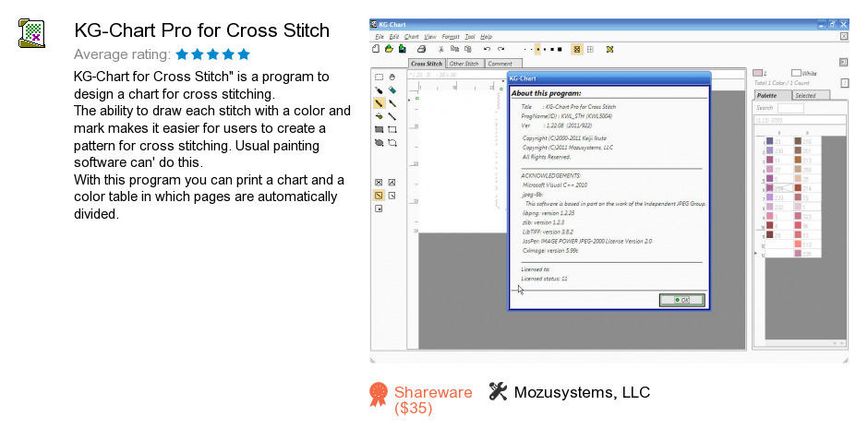Viewport: 868px width, 441px height.
Task: Click OK in the About dialog
Action: tap(682, 300)
